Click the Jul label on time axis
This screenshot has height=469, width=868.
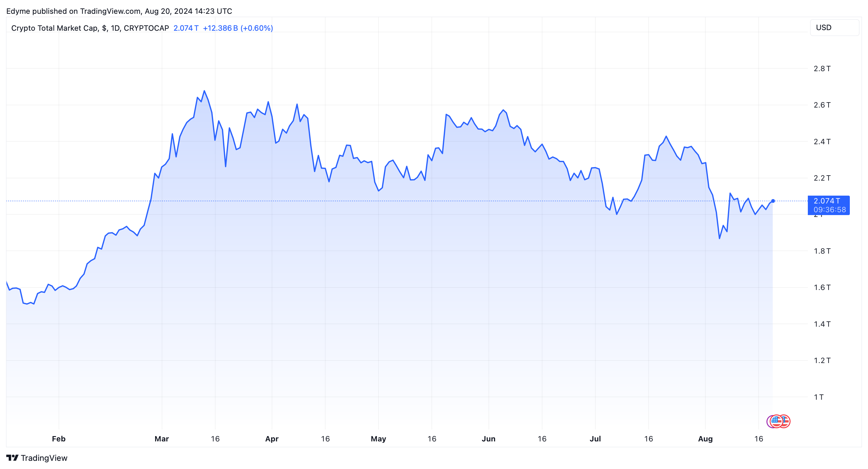[x=595, y=439]
